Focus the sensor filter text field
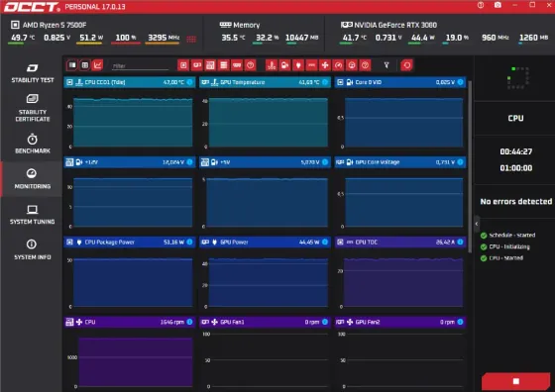The width and height of the screenshot is (555, 392). coord(140,65)
